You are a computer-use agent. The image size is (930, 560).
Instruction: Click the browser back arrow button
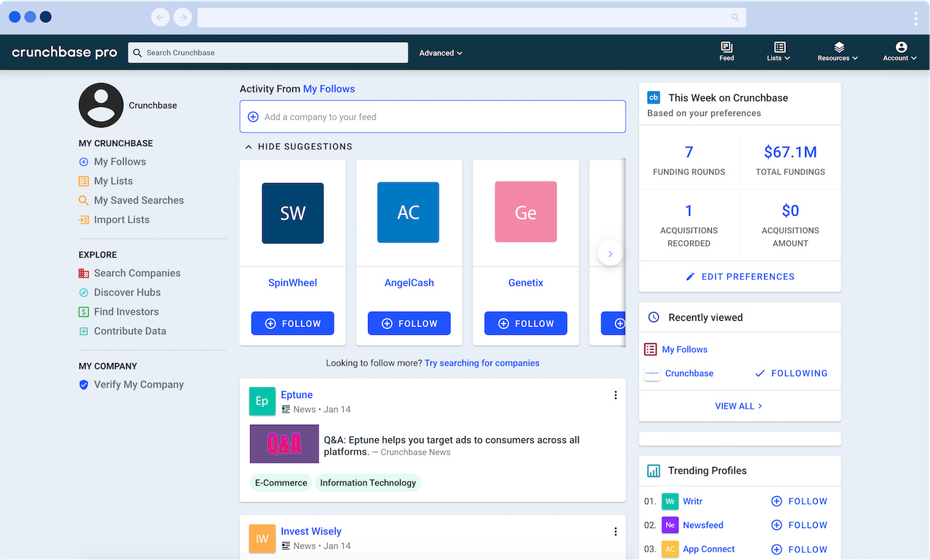click(x=160, y=17)
